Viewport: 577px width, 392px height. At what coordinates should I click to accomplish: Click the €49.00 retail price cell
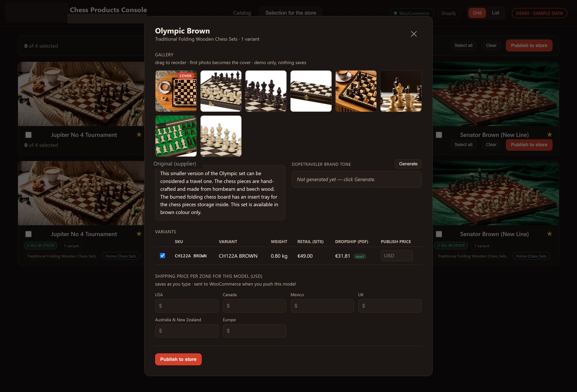click(305, 256)
